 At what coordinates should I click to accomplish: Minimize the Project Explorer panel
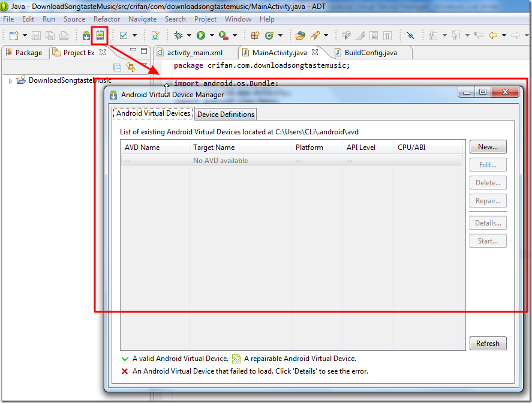(x=133, y=50)
